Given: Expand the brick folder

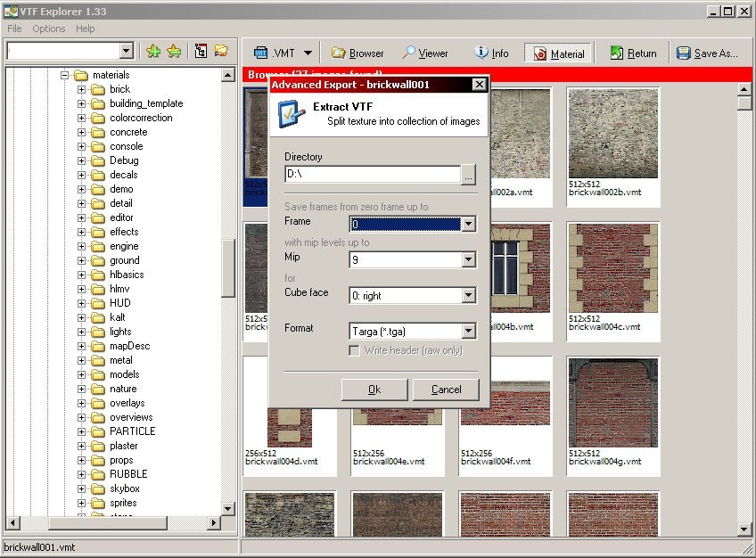Looking at the screenshot, I should click(x=81, y=90).
